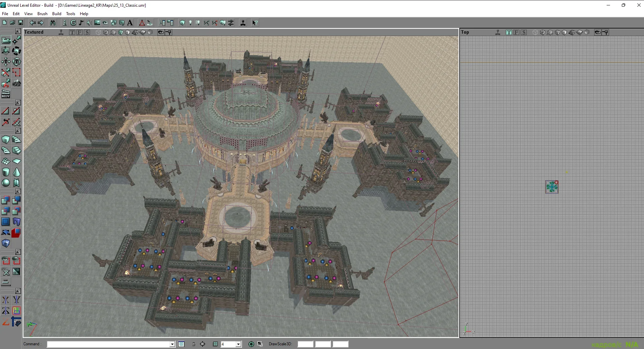The image size is (644, 349).
Task: Save the level with the floppy disk icon
Action: point(21,23)
